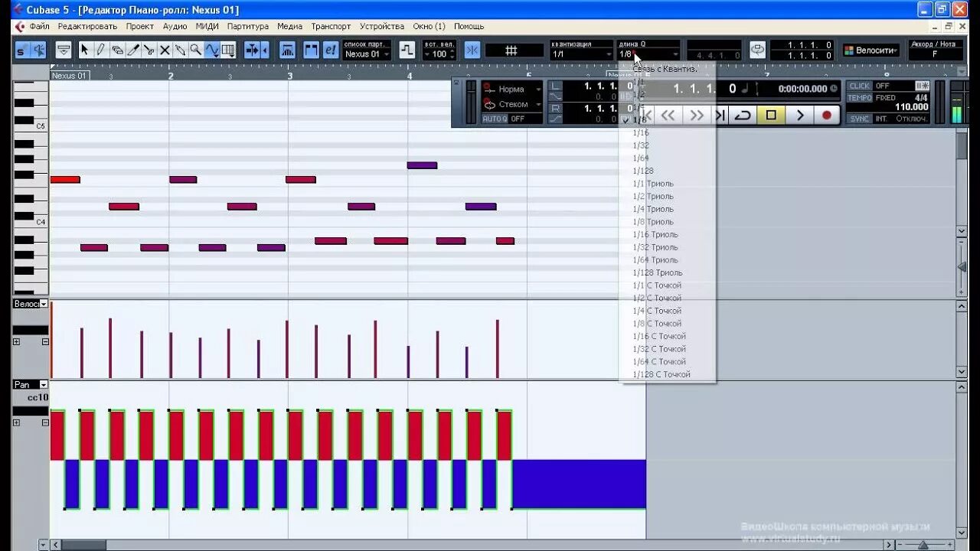Toggle the CLICK metronome button
The height and width of the screenshot is (551, 980).
pos(860,86)
